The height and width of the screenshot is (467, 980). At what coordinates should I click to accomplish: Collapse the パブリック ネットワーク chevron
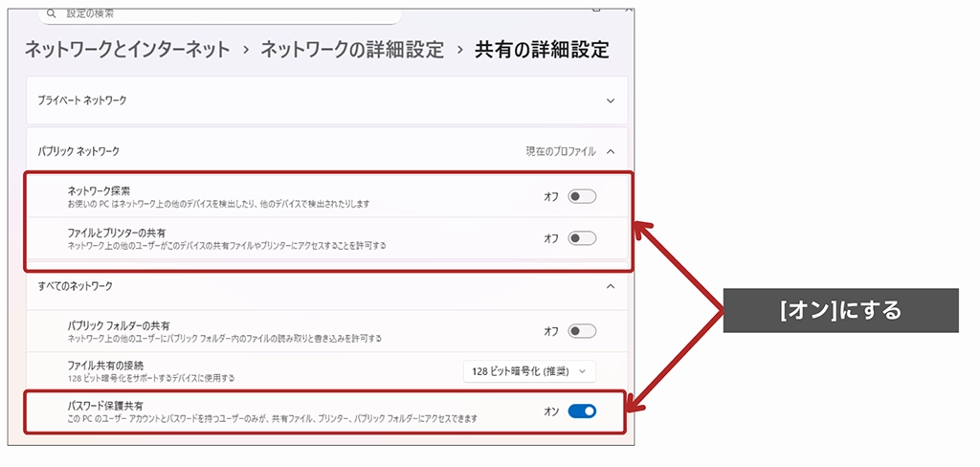coord(612,151)
